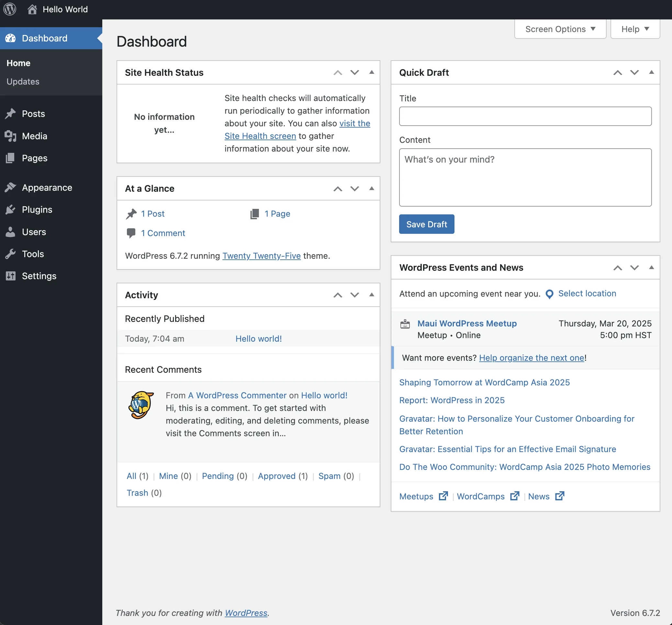Select the Tools wrench icon
The height and width of the screenshot is (625, 672).
10,254
